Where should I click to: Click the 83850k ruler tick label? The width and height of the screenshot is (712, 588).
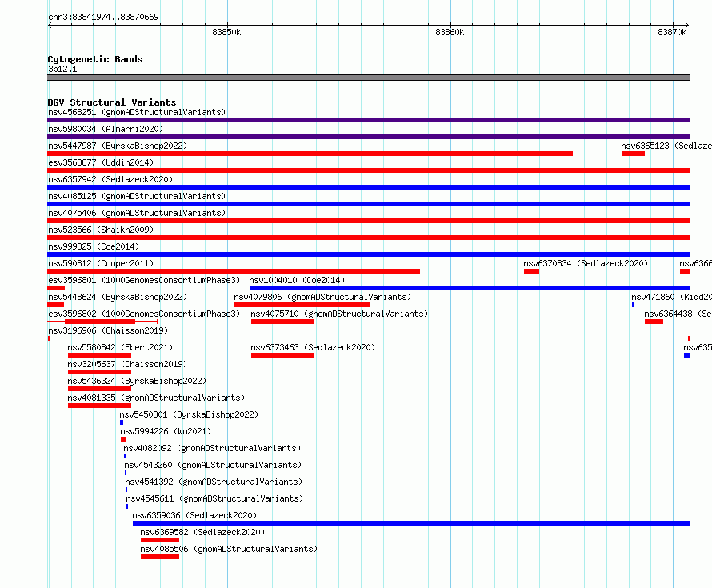[226, 32]
